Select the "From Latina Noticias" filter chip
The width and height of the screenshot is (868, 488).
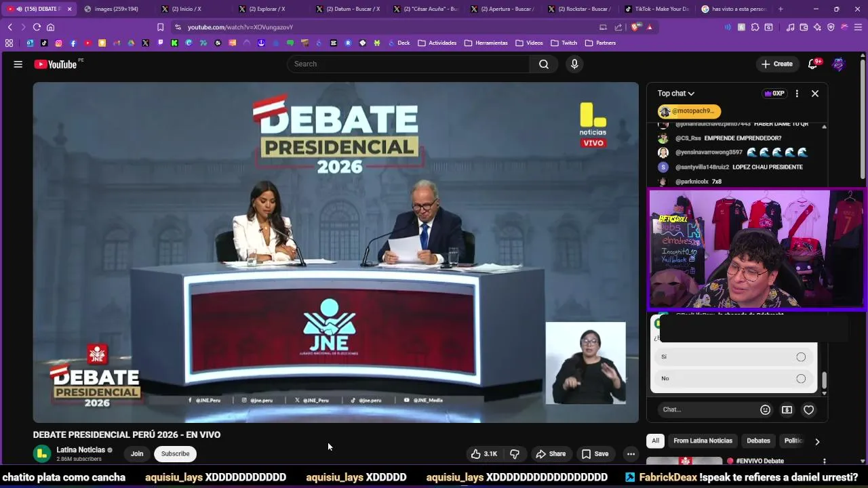click(703, 441)
